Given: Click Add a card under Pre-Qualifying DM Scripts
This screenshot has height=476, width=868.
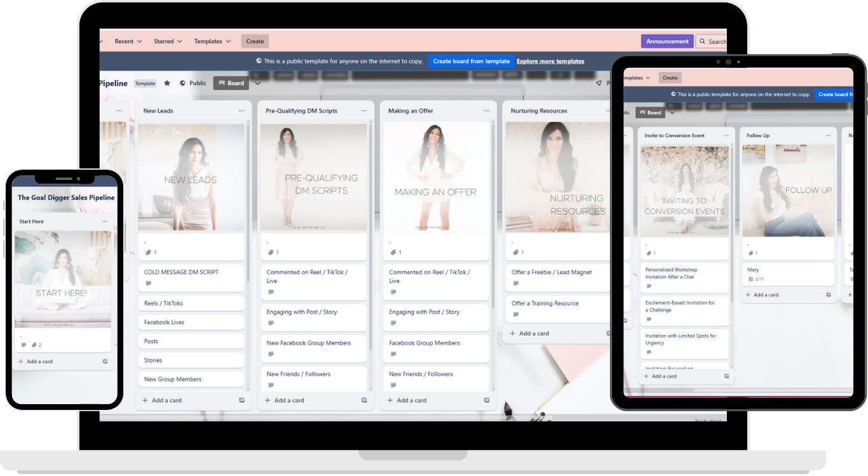Looking at the screenshot, I should (285, 400).
